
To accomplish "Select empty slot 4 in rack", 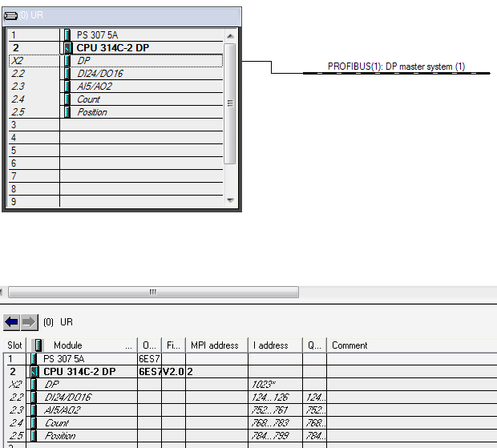I will [115, 138].
